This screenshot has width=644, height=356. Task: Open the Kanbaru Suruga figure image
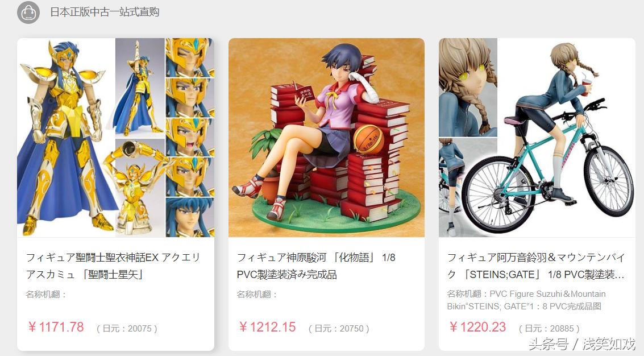coord(326,138)
